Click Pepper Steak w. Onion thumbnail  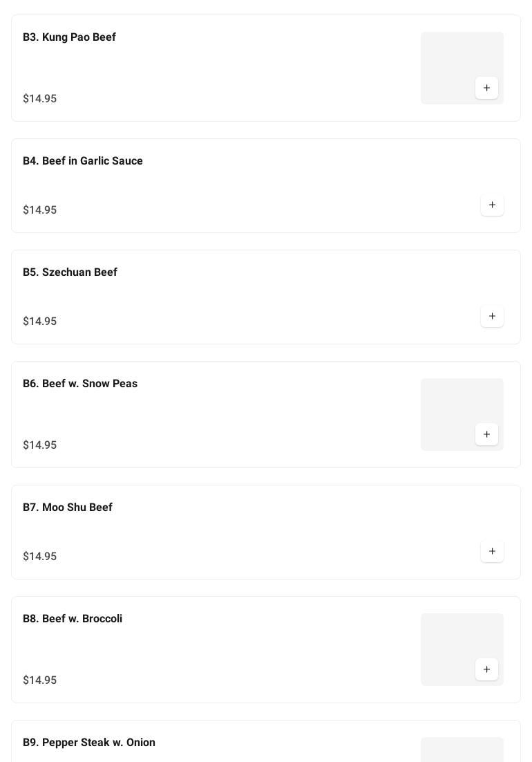point(462,750)
